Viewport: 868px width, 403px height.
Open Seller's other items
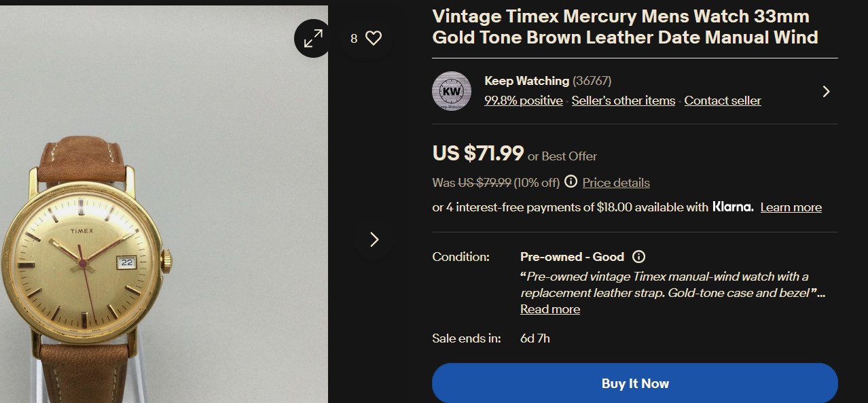(x=623, y=101)
